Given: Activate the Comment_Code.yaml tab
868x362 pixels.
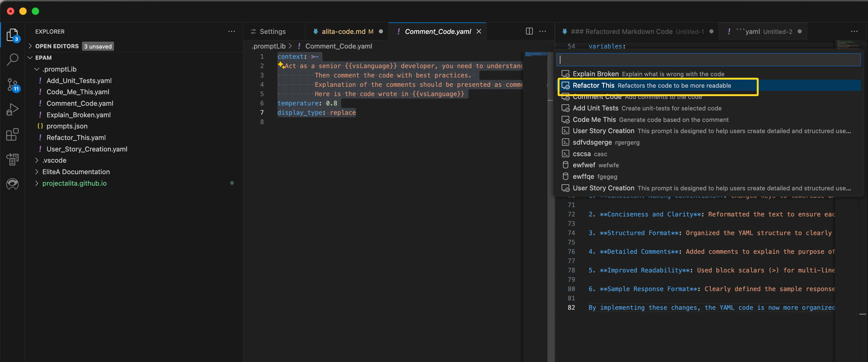Looking at the screenshot, I should click(437, 31).
